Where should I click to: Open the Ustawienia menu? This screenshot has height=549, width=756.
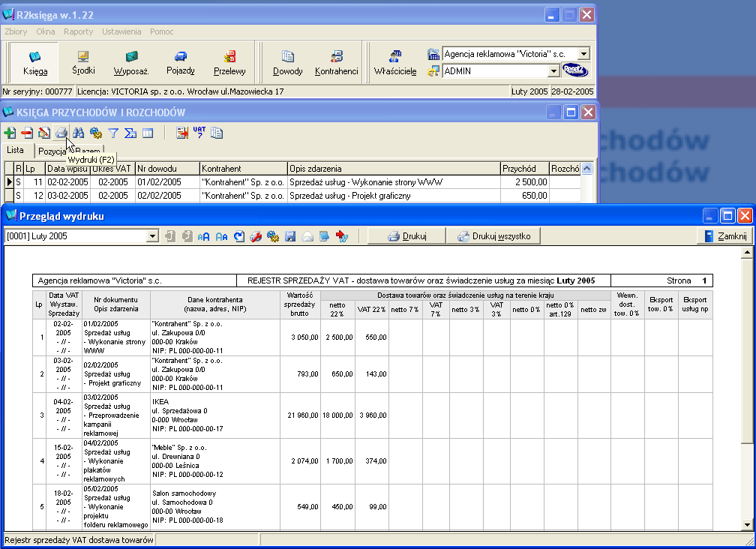pos(121,31)
